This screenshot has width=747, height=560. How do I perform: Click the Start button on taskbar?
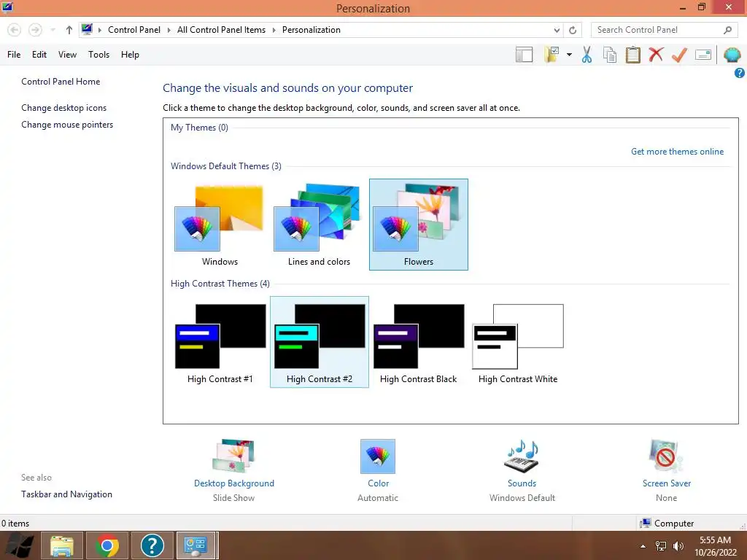18,545
